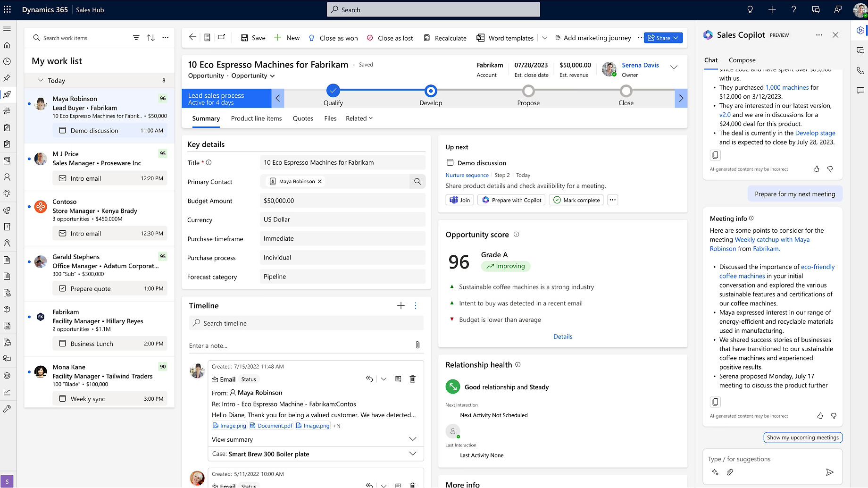Screen dimensions: 868x488
Task: Switch to the Summary tab
Action: click(x=206, y=118)
